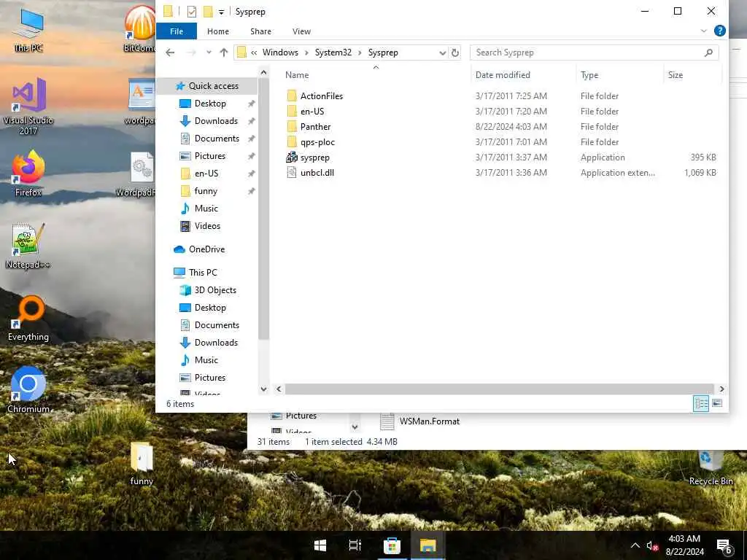
Task: Expand the ribbon chevron
Action: coord(704,31)
